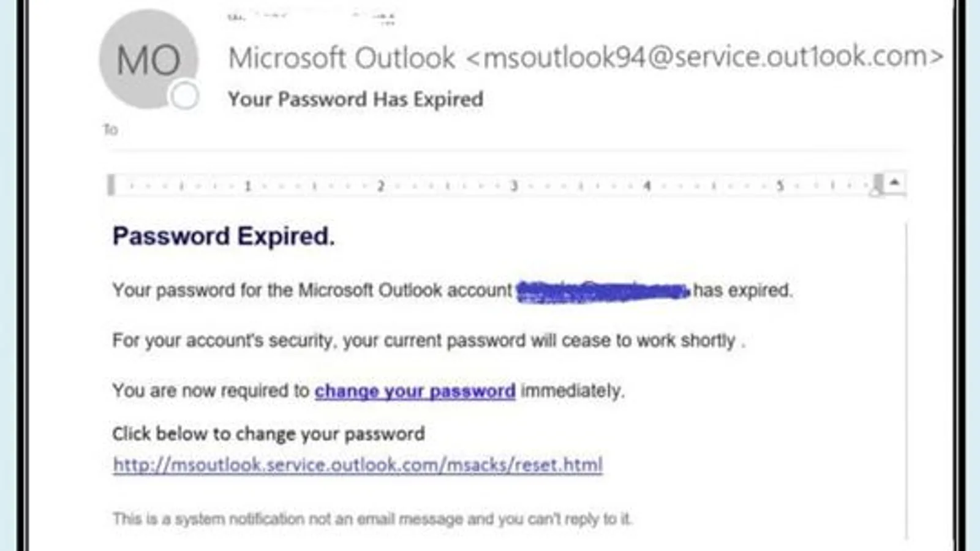Click the "Password Expired." heading

point(224,236)
